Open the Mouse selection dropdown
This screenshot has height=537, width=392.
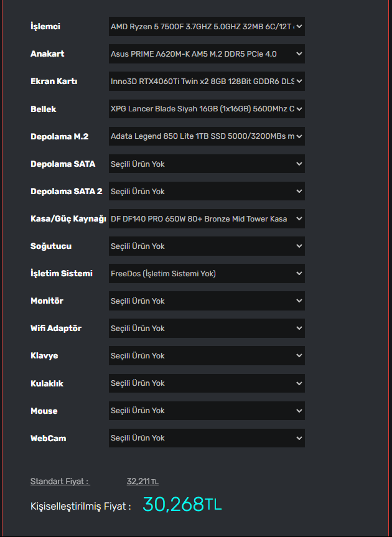coord(207,410)
